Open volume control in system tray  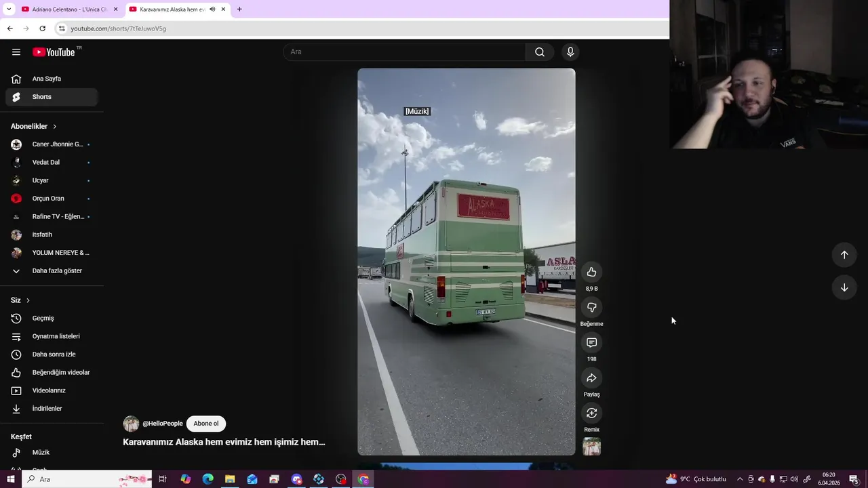coord(794,479)
